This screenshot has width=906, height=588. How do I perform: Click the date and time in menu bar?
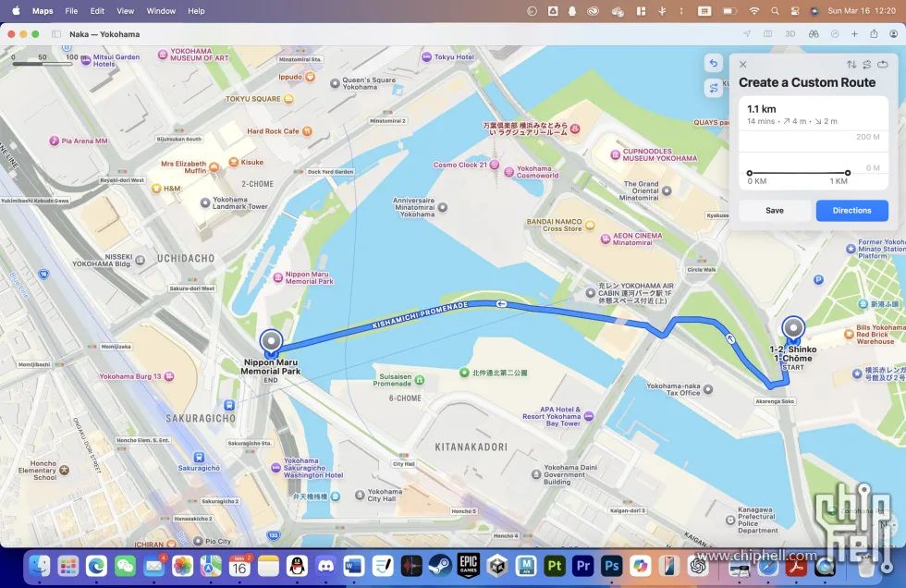coord(862,11)
